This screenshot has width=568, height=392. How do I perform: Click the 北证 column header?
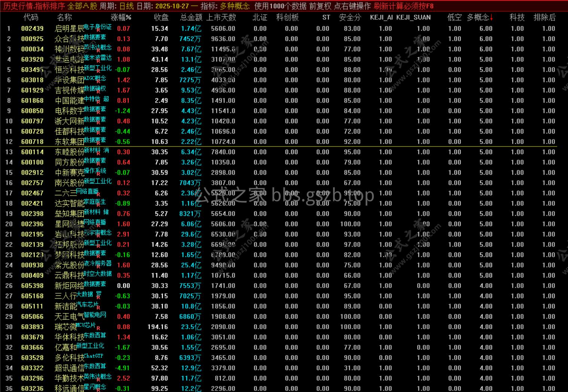click(260, 17)
